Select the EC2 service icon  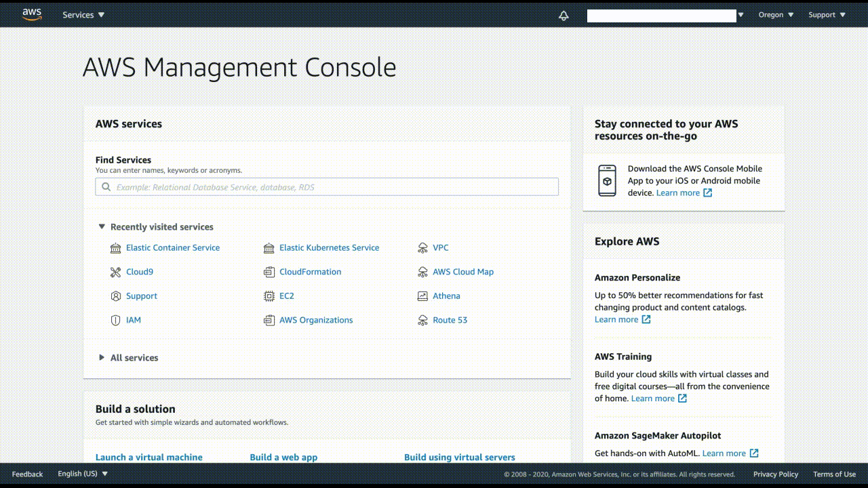coord(269,296)
